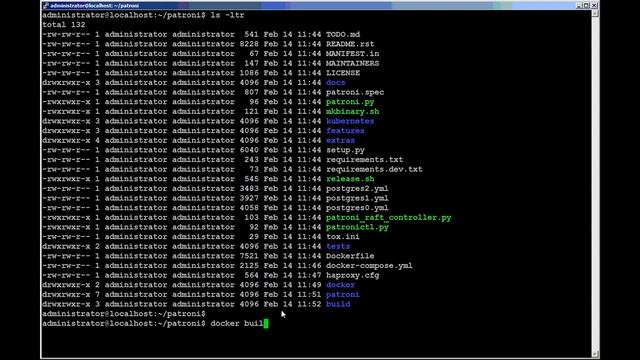The image size is (640, 360).
Task: Click the green patroni.py entry
Action: 350,102
